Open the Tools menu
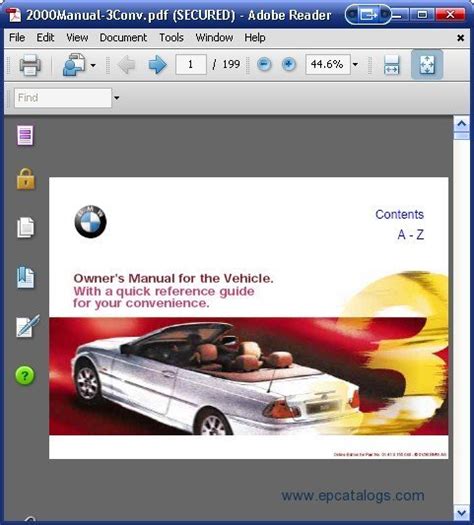The height and width of the screenshot is (525, 474). pyautogui.click(x=171, y=38)
